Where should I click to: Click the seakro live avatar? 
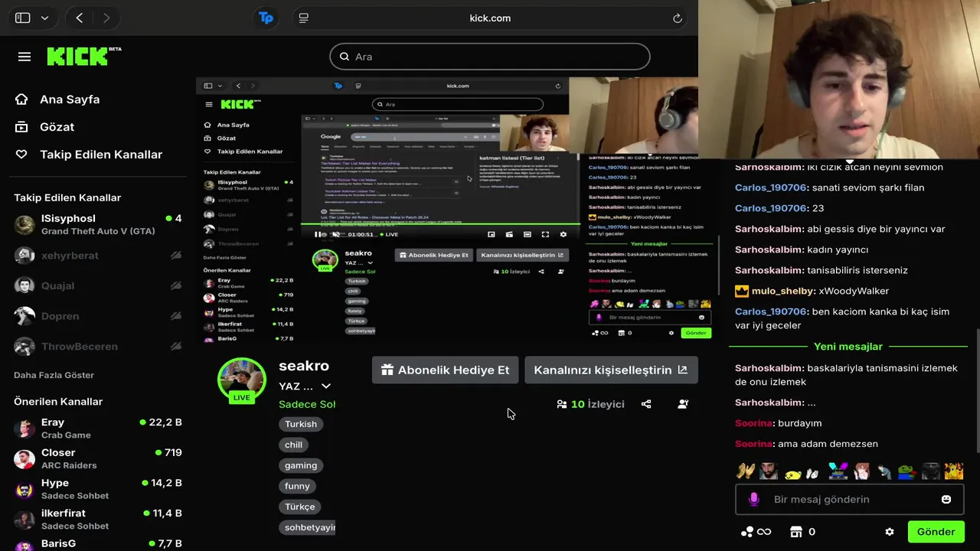(241, 380)
